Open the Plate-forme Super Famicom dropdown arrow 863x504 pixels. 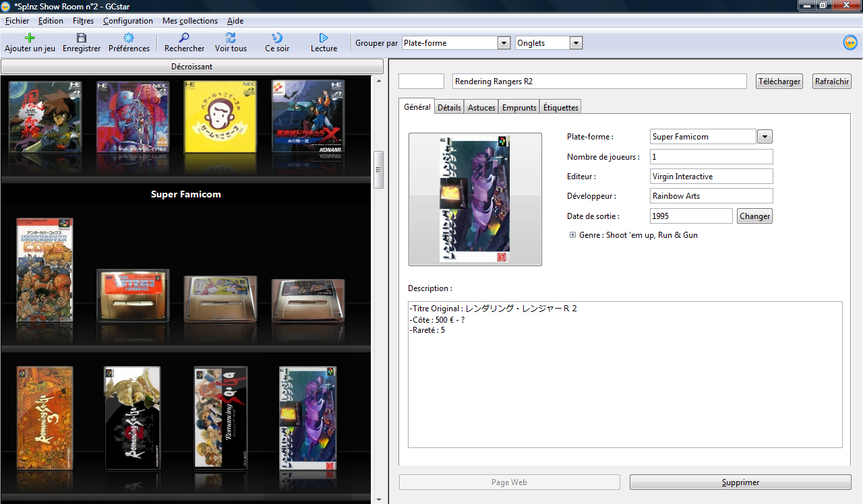[x=765, y=136]
